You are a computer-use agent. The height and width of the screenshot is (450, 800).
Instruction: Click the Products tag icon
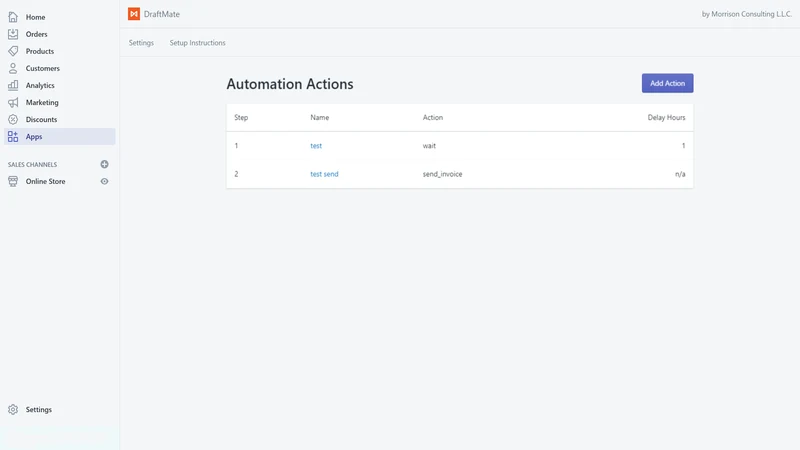(13, 51)
